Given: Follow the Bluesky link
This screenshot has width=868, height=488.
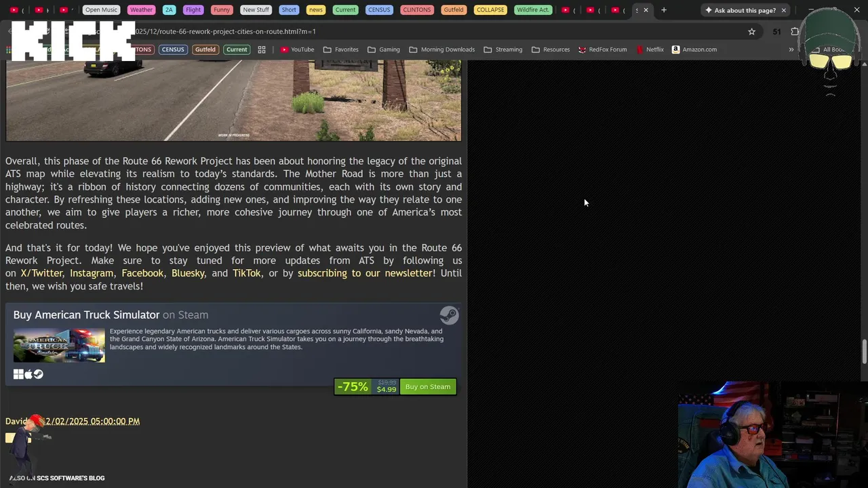Looking at the screenshot, I should (x=188, y=273).
